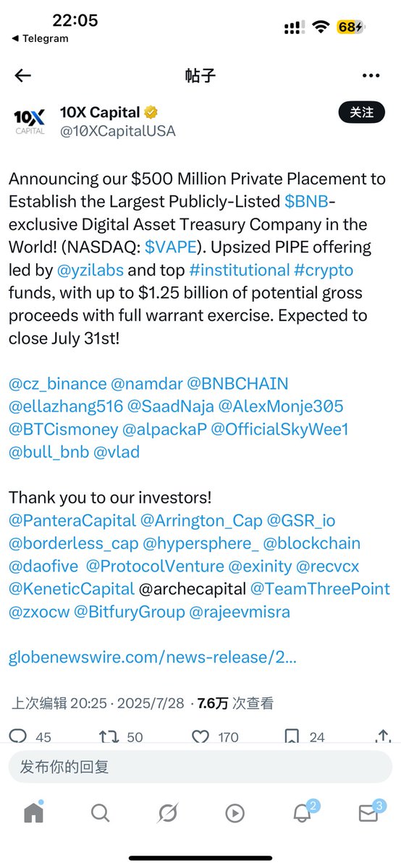Tap the share icon
The height and width of the screenshot is (868, 401).
coord(383,736)
